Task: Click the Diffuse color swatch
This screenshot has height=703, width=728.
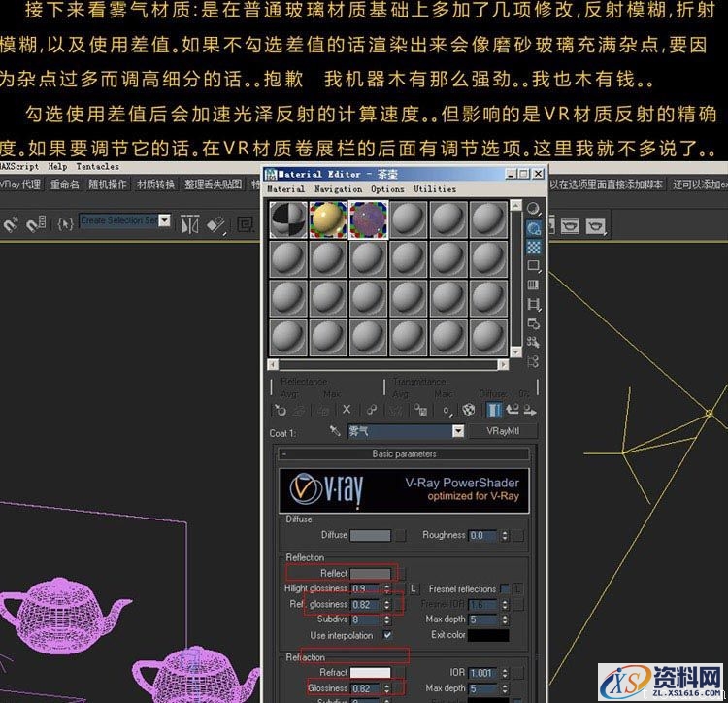Action: (x=370, y=535)
